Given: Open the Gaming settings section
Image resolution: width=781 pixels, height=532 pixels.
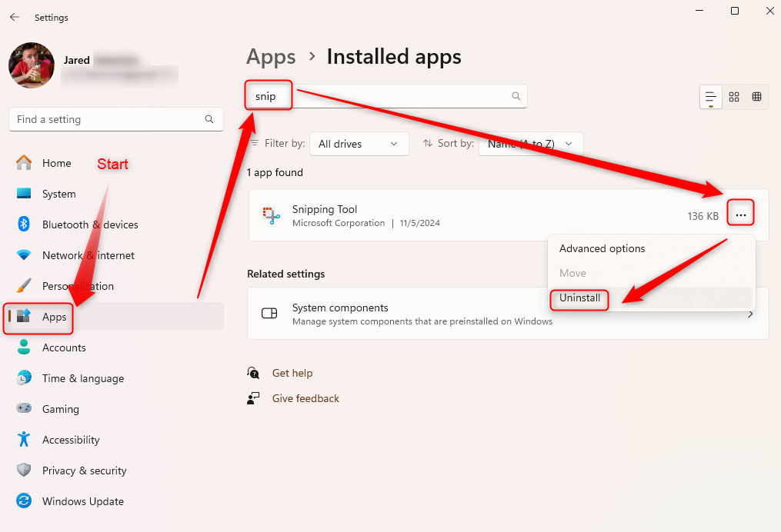Looking at the screenshot, I should (x=60, y=409).
